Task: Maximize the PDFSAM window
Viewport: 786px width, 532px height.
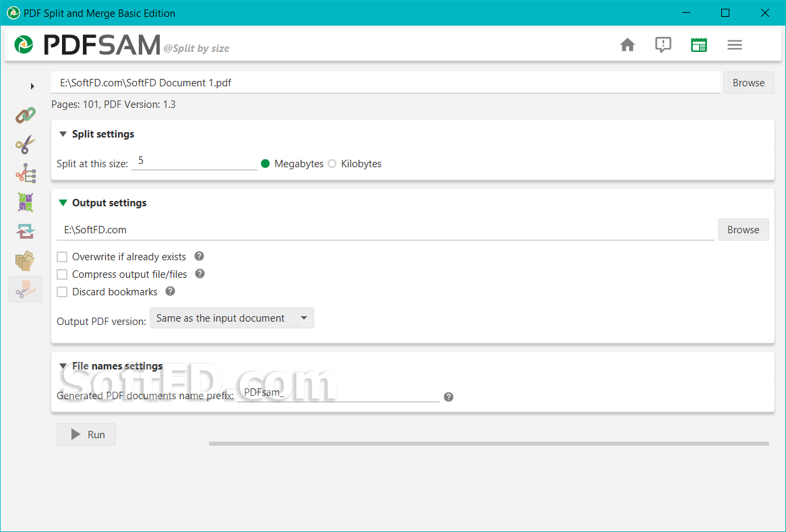Action: point(725,13)
